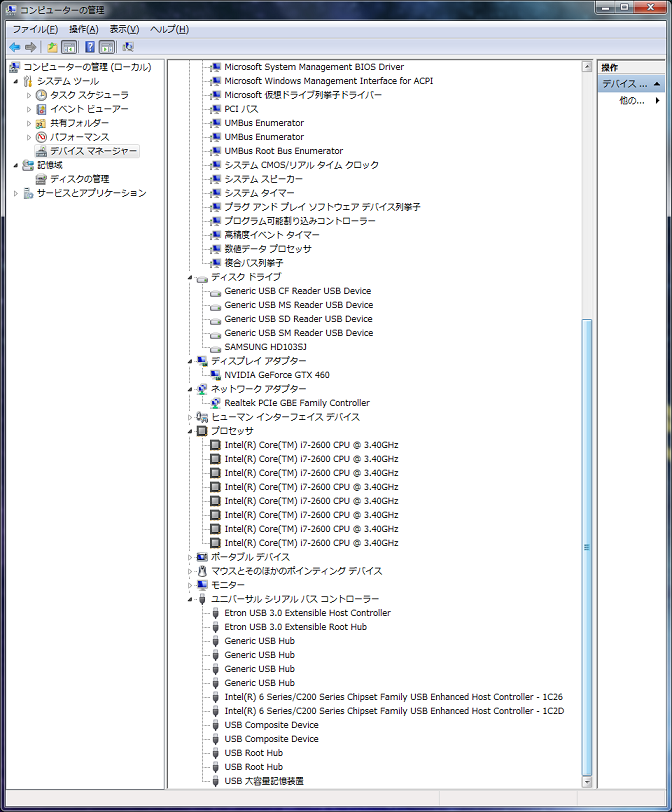Click the blue Help question mark icon
This screenshot has height=812, width=672.
(90, 47)
